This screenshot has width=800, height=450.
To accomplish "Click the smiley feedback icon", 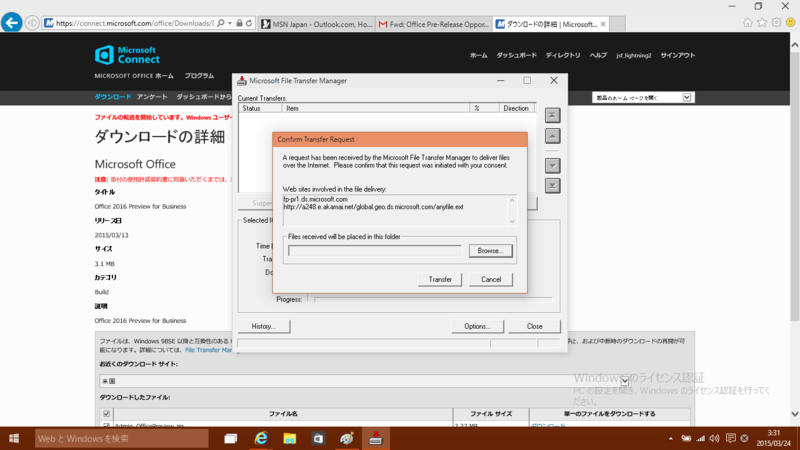I will pyautogui.click(x=790, y=22).
